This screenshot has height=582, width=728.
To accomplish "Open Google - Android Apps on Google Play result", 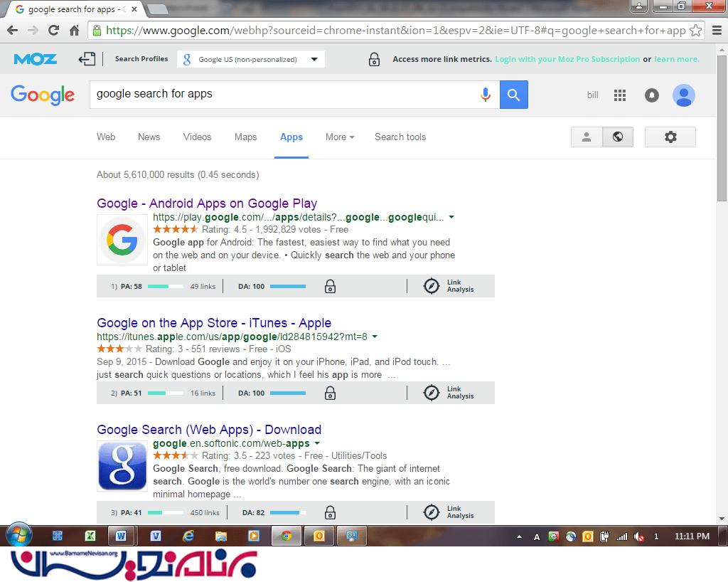I will 207,203.
